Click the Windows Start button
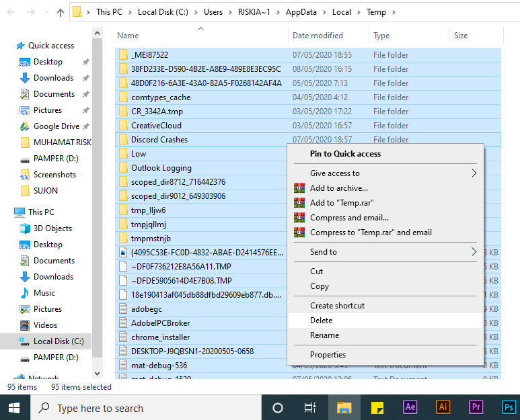 (15, 407)
